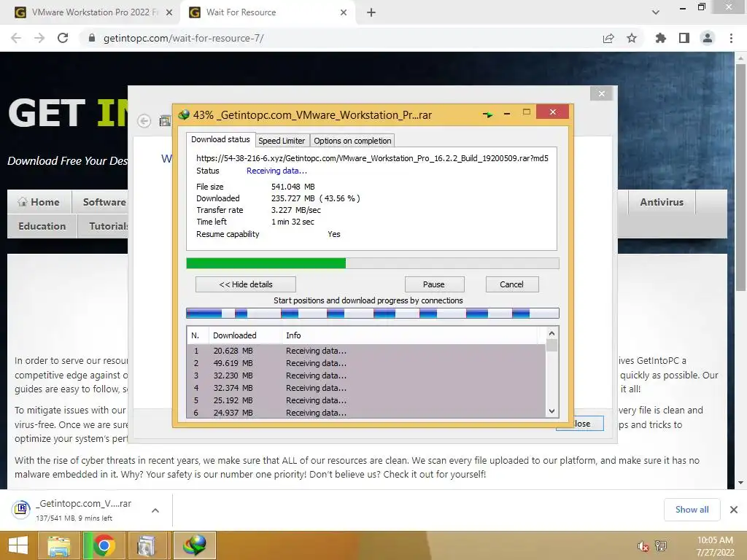Open the tab search chevron
This screenshot has width=747, height=560.
656,12
